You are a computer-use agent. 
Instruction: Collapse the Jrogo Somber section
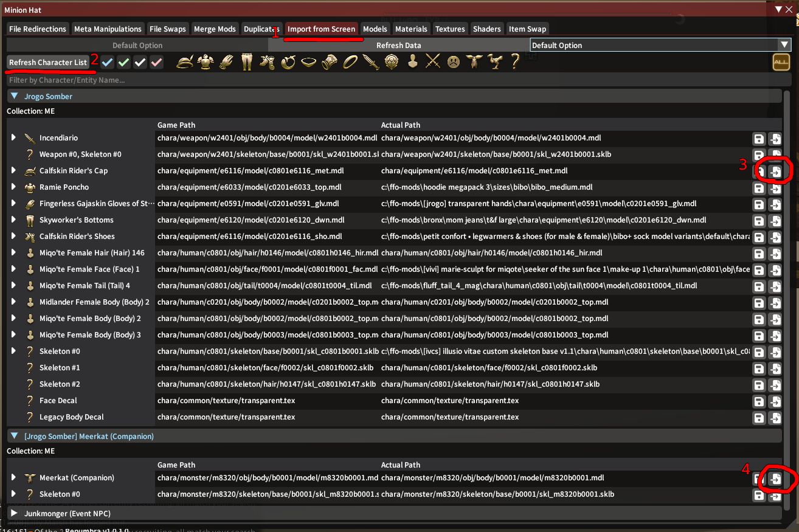point(15,96)
